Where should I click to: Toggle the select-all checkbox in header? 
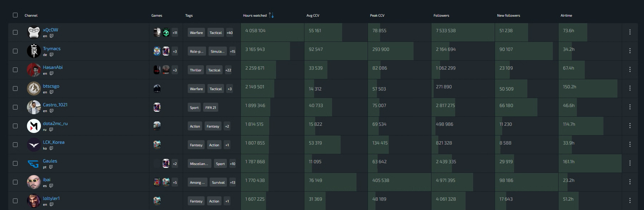15,15
